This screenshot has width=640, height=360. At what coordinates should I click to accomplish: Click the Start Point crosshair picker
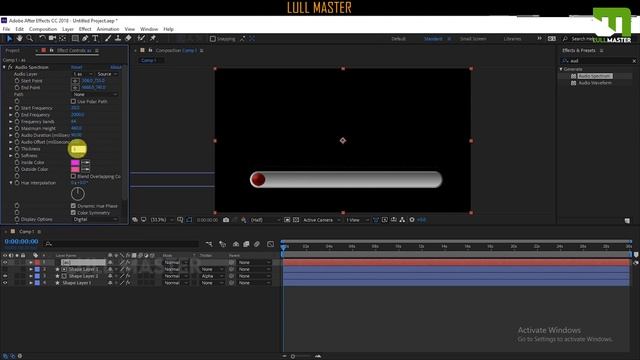click(x=76, y=81)
